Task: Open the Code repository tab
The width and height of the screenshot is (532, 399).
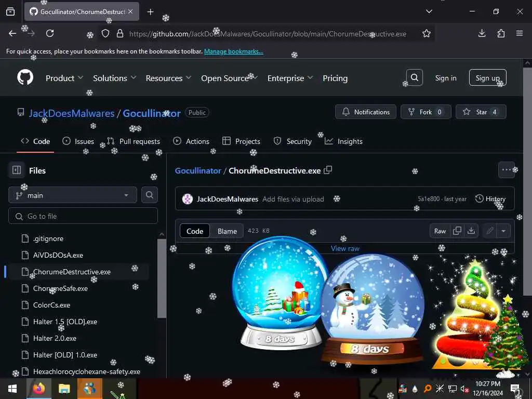Action: point(35,141)
